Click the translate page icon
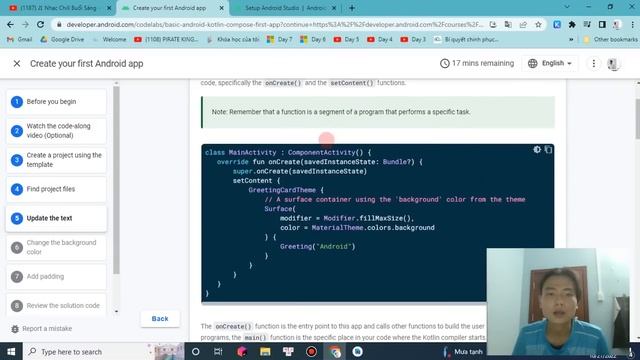The image size is (640, 360). (508, 24)
